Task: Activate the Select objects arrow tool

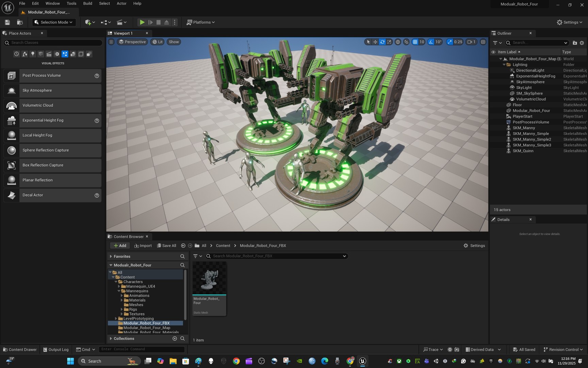Action: point(368,42)
